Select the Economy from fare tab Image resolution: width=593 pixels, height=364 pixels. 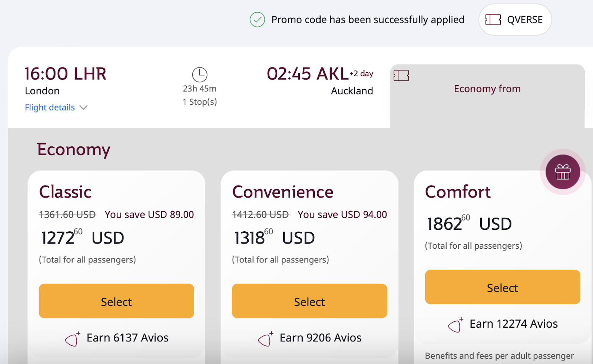point(487,89)
